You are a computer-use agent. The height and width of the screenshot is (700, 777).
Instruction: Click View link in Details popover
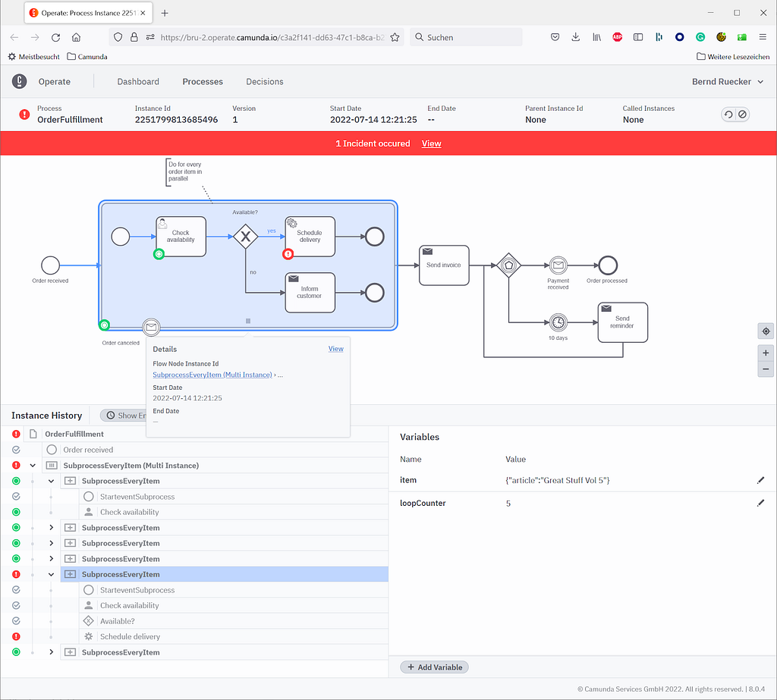pos(335,349)
